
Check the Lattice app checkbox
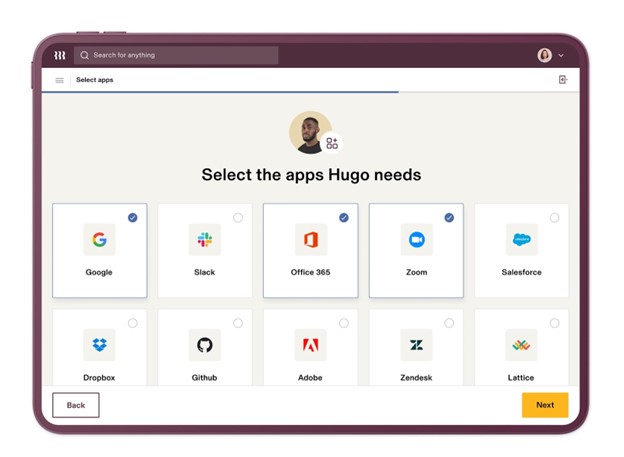point(554,323)
